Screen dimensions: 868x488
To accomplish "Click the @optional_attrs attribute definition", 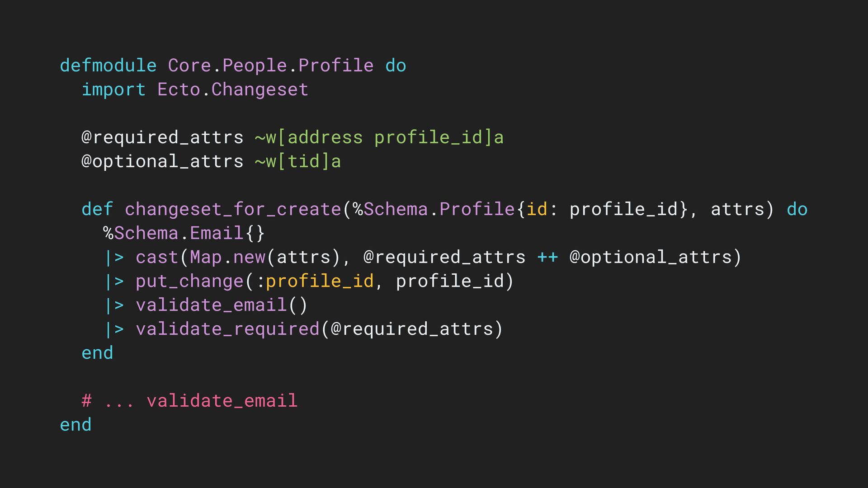I will tap(162, 162).
